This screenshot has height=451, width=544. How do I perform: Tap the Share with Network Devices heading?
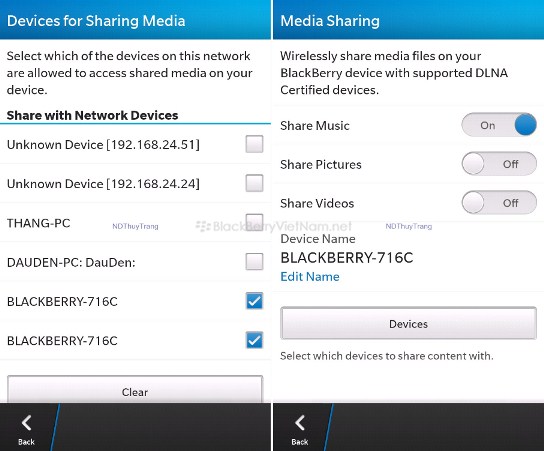[x=92, y=115]
